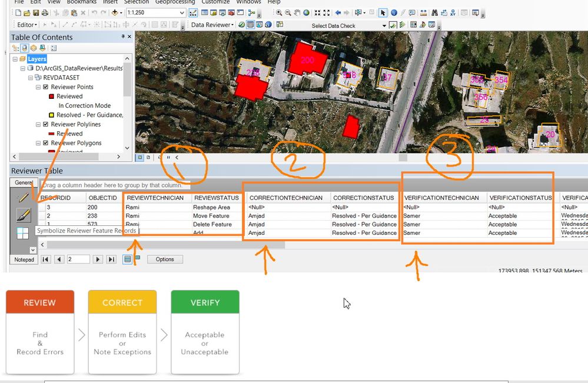Screen dimensions: 588x383
Task: Click the Notepad button
Action: click(24, 259)
